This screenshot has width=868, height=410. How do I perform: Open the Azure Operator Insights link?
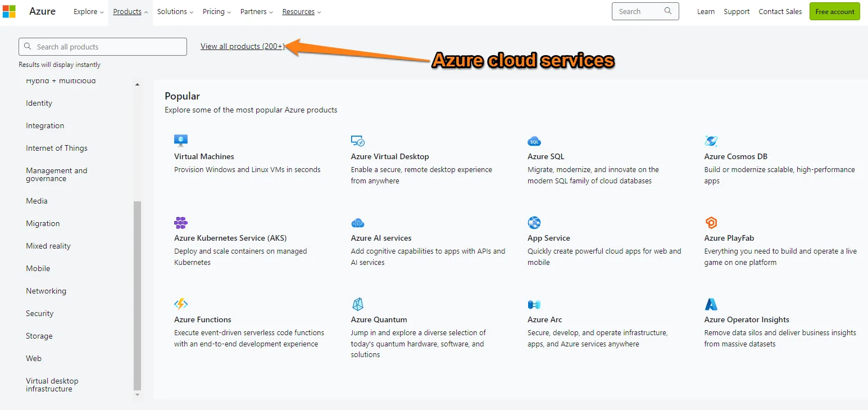[747, 319]
